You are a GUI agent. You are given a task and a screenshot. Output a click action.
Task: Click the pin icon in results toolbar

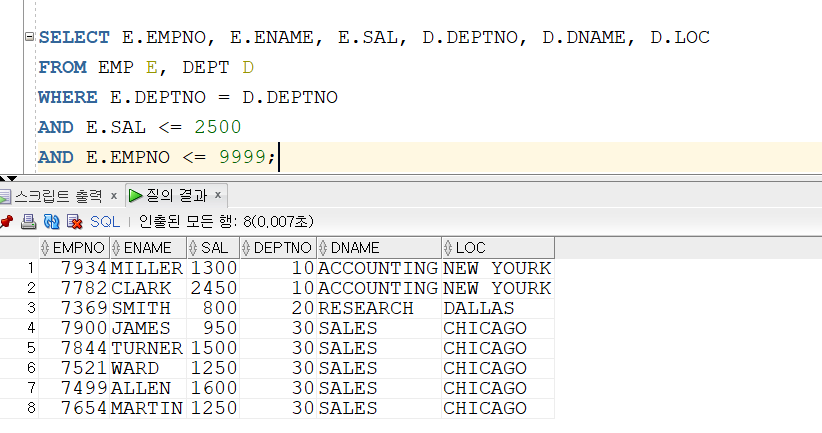6,222
